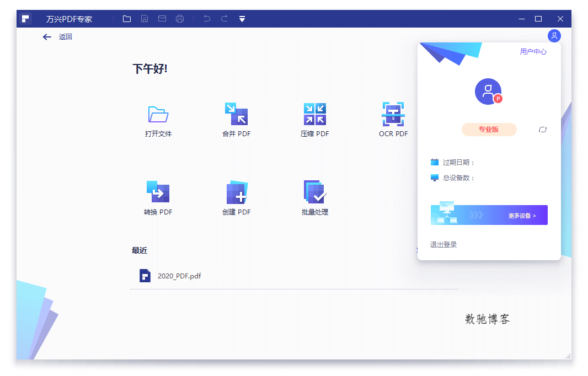
Task: Click 退出登录 to log out
Action: 443,245
